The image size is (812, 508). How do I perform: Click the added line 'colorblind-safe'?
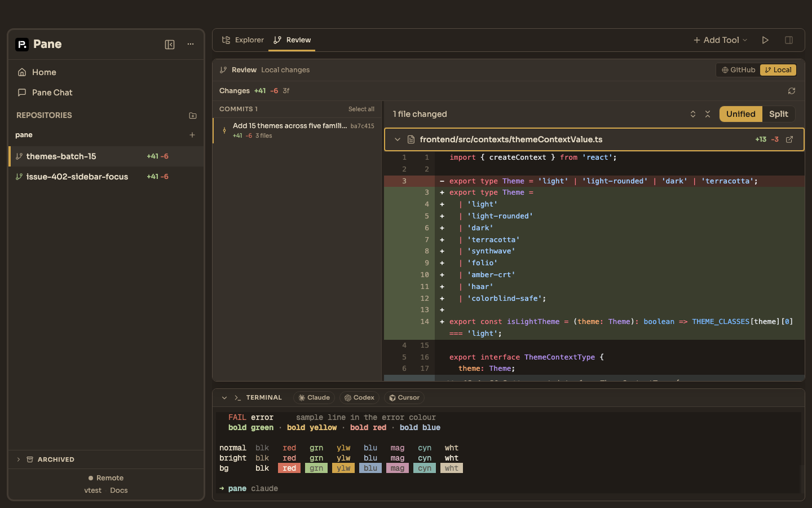tap(594, 299)
